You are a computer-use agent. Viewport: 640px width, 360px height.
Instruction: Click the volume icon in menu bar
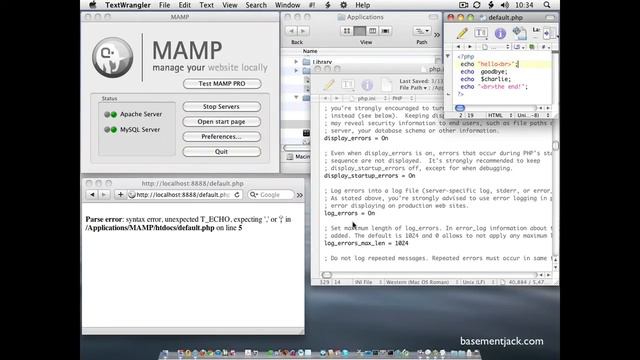(505, 5)
